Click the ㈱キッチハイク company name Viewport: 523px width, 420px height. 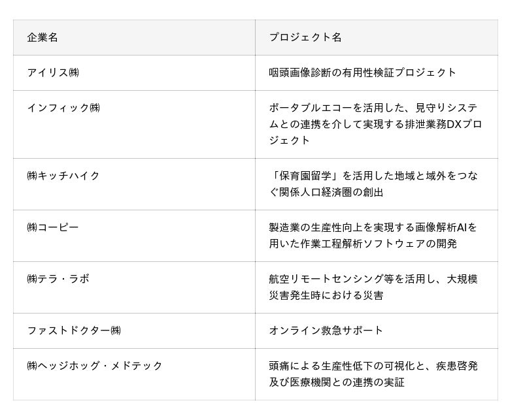(x=63, y=176)
